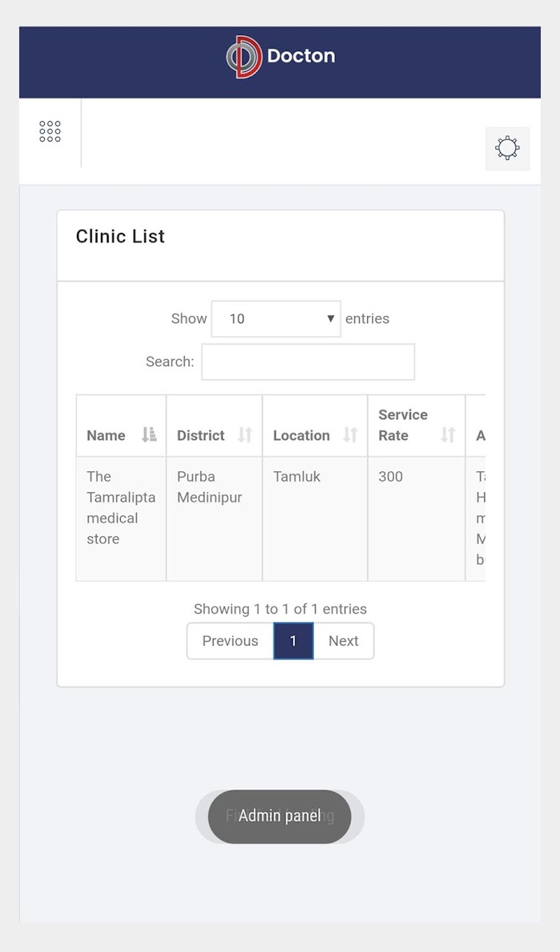Sort by Service Rate icon
Screen dimensions: 560x952
pos(448,434)
